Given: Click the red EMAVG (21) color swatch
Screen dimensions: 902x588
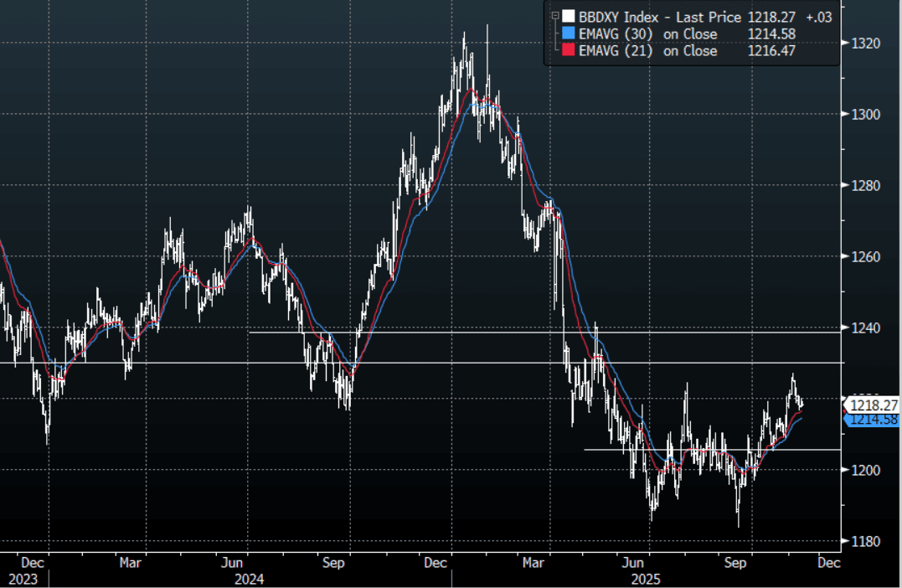Looking at the screenshot, I should (x=569, y=50).
